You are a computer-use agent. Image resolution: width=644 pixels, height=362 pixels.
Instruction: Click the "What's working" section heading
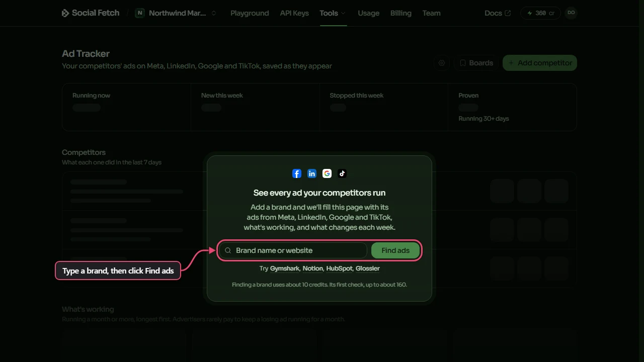(88, 309)
